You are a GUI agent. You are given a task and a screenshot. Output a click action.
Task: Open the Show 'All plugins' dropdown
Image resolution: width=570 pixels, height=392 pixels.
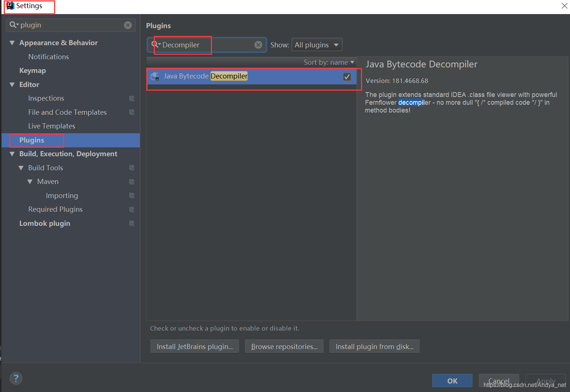317,45
